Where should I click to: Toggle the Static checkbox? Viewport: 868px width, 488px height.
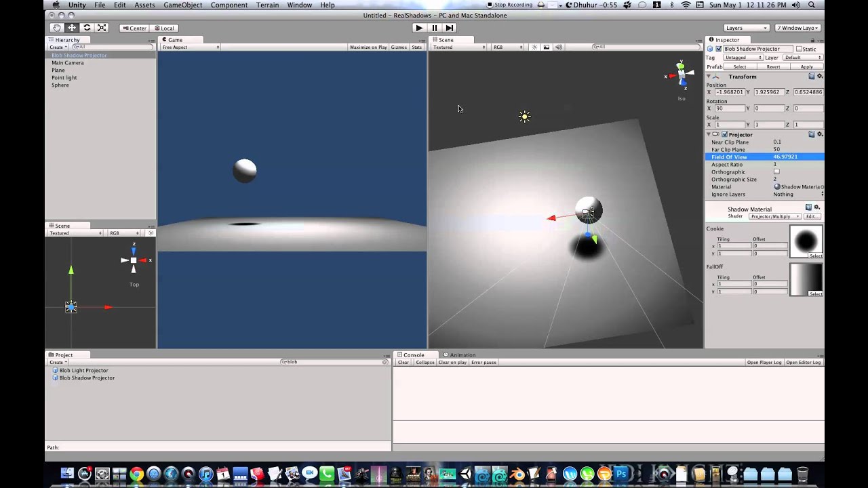[x=800, y=49]
